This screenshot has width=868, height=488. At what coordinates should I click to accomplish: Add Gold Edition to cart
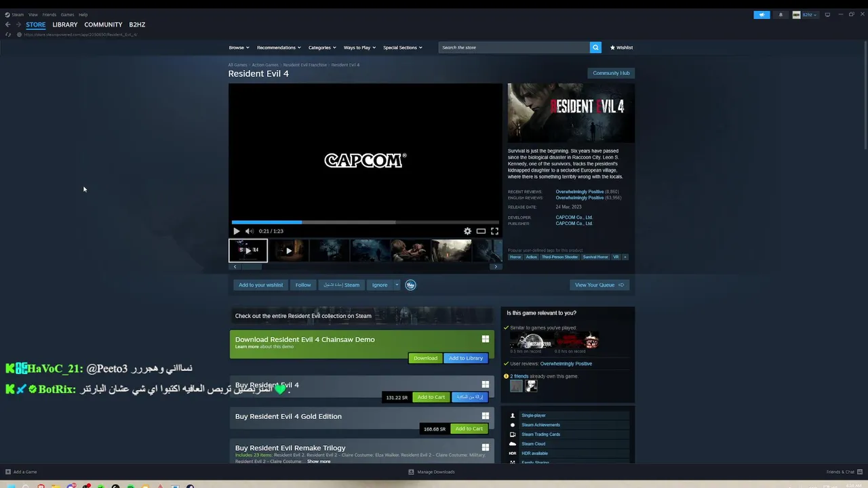469,428
